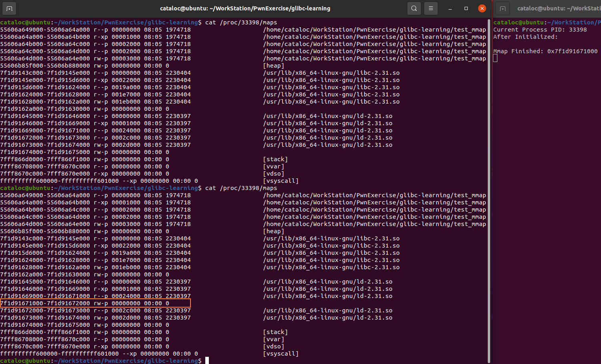Viewport: 601px width, 364px height.
Task: Click the [heap] label in the first listing
Action: point(274,66)
